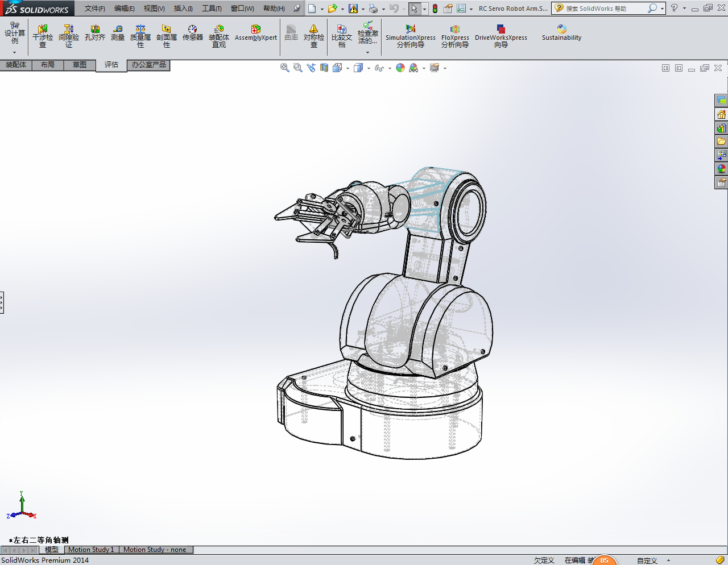Toggle the rebuild traffic light icon
Image resolution: width=728 pixels, height=565 pixels.
pyautogui.click(x=435, y=9)
